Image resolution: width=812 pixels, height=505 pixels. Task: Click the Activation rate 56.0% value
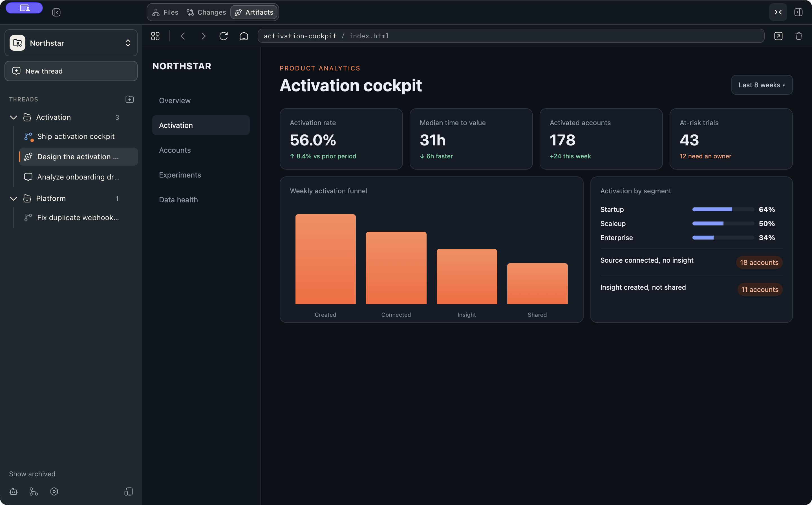click(x=313, y=140)
